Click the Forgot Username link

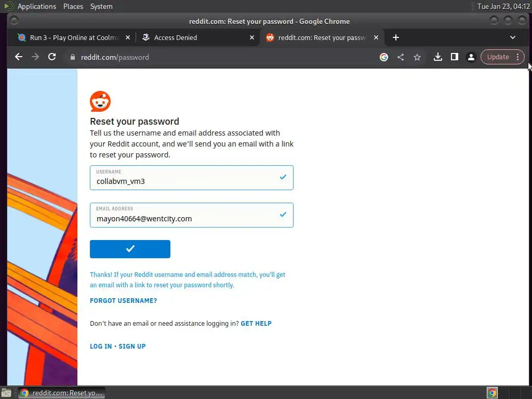(x=124, y=301)
